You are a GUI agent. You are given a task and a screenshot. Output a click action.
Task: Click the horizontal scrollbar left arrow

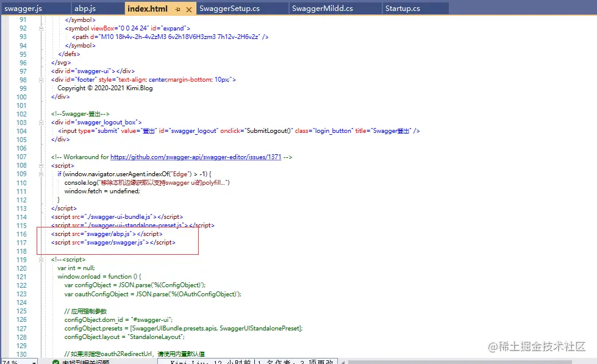click(343, 362)
